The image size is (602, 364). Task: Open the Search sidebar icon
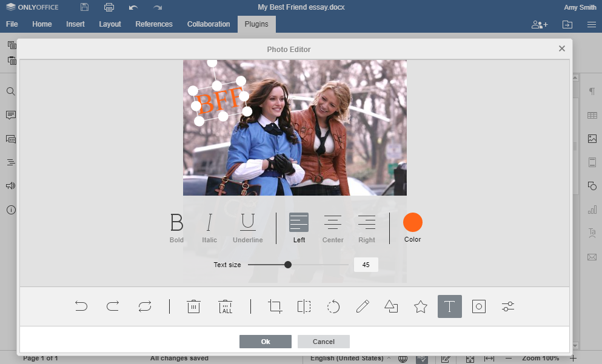pos(11,91)
